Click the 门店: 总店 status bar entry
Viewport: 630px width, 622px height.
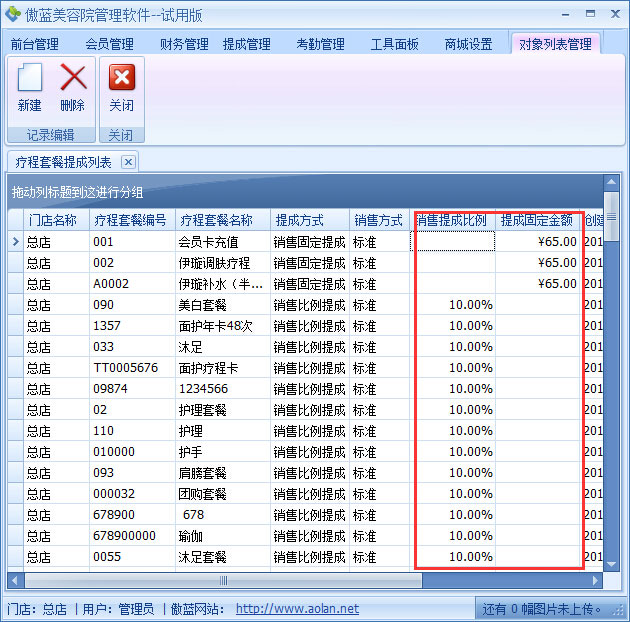point(37,609)
